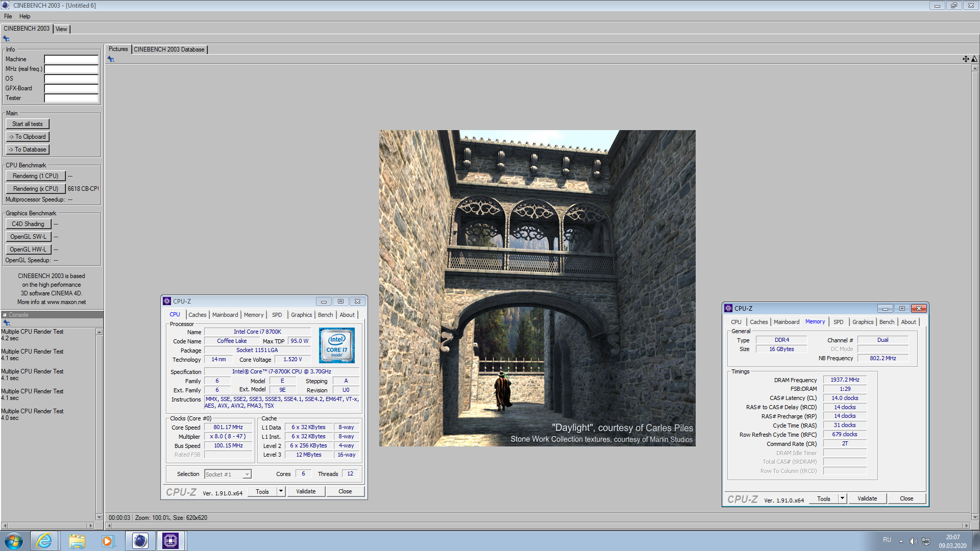Click the To Database button
Viewport: 980px width, 551px height.
(x=28, y=149)
